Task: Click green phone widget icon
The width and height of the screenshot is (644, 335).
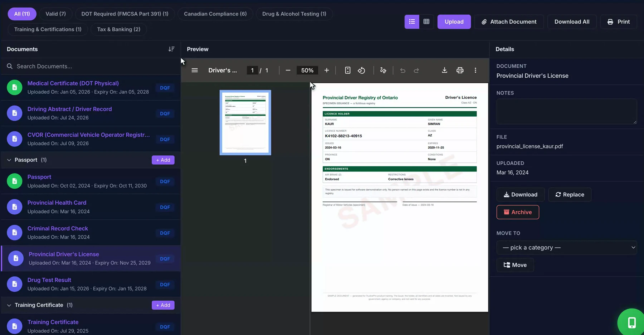Action: pyautogui.click(x=631, y=322)
